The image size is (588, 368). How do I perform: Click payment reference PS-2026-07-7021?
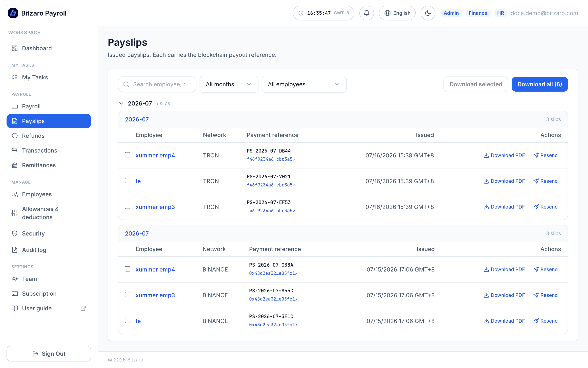[268, 176]
